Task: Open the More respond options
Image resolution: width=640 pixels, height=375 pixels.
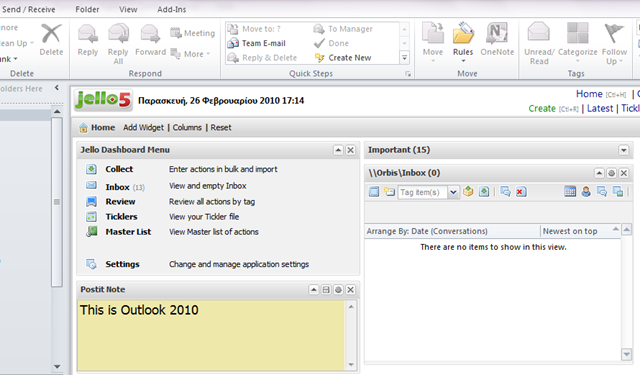Action: (x=190, y=54)
